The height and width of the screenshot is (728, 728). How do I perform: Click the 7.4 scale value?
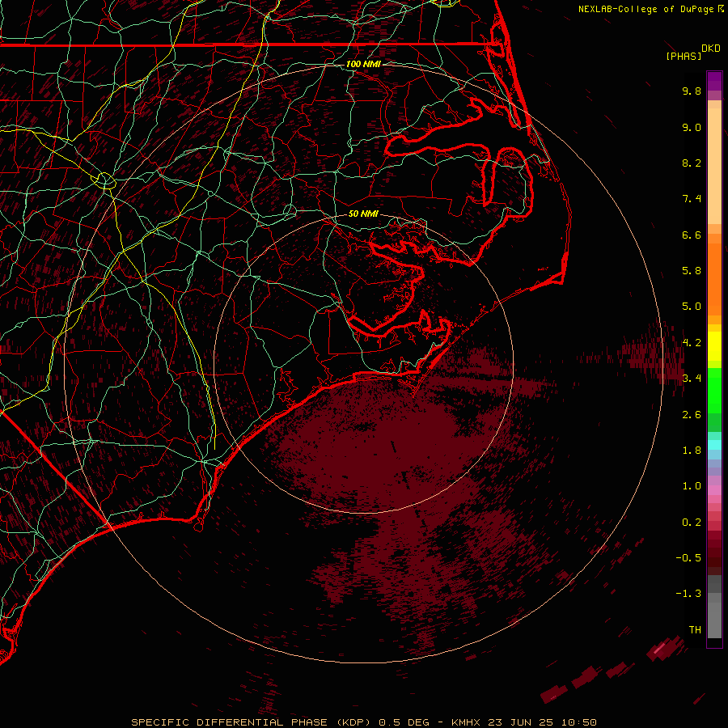[692, 199]
